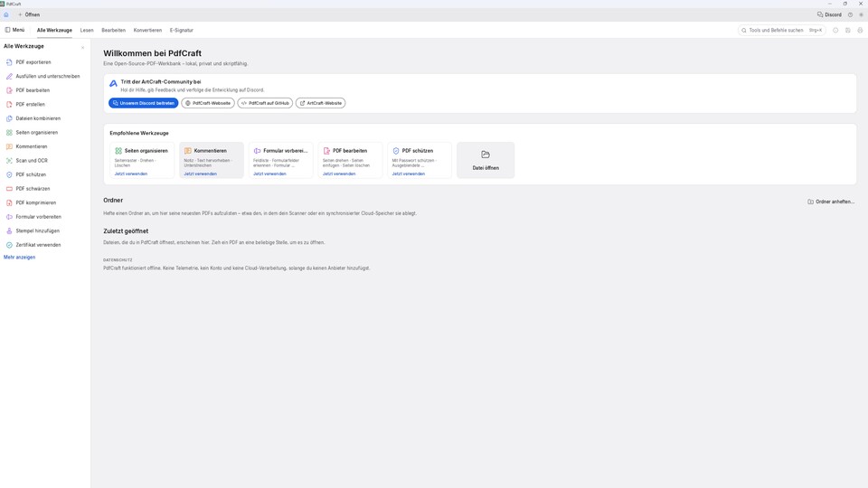Click the DATENSCHUTZ label
The image size is (868, 488).
click(118, 260)
